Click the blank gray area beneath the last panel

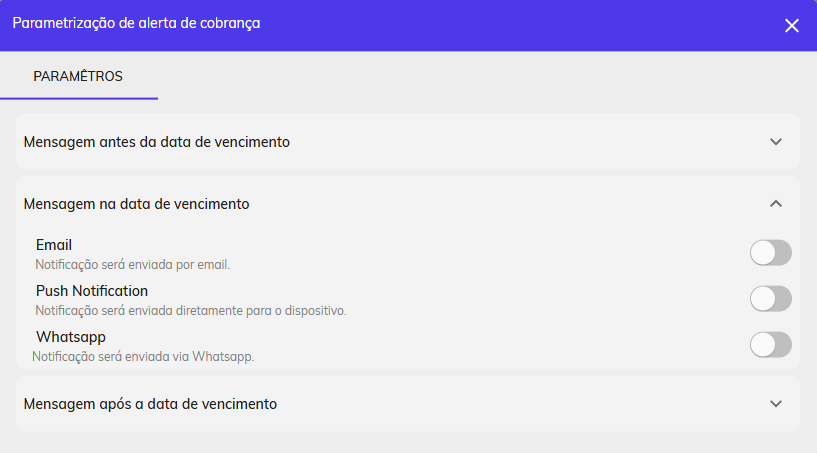[x=408, y=443]
